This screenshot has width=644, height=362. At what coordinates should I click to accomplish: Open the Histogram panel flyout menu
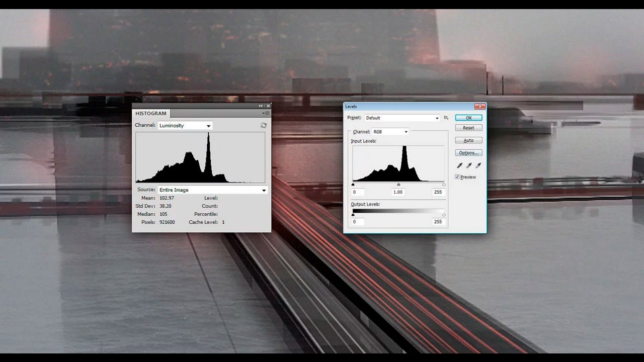click(x=266, y=114)
